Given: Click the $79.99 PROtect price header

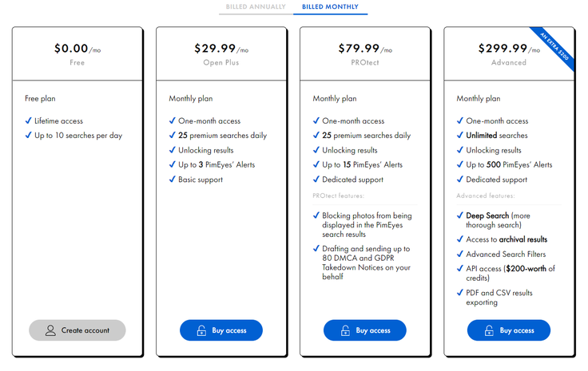Looking at the screenshot, I should (x=365, y=54).
